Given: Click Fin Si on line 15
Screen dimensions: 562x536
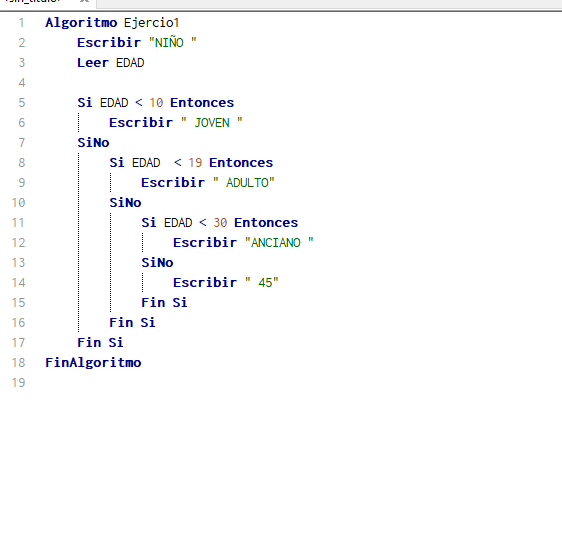Looking at the screenshot, I should [x=164, y=303].
